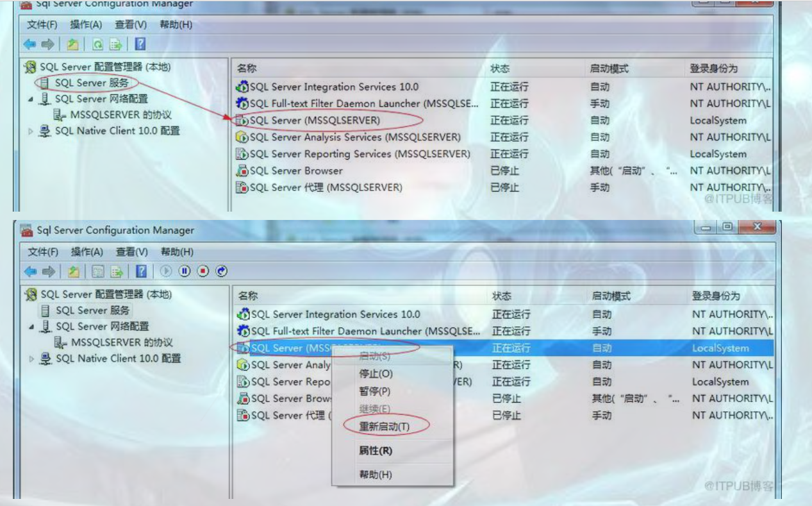The image size is (812, 506).
Task: Click the Properties sheet icon in lower window toolbar
Action: 97,271
